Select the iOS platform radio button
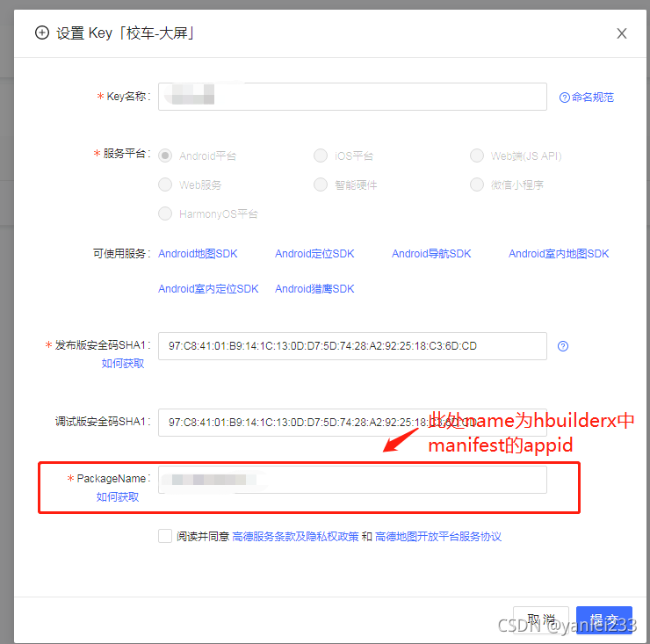The image size is (650, 644). coord(321,156)
